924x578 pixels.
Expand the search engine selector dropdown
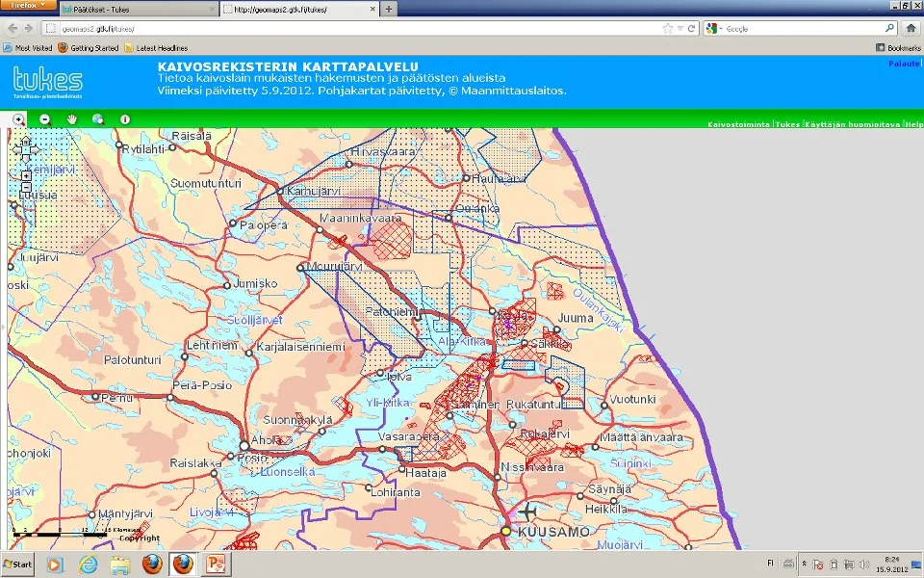pos(718,29)
